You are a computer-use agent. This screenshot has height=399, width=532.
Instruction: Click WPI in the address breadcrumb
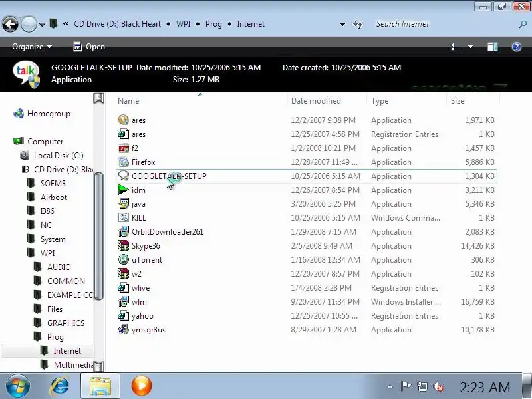184,24
